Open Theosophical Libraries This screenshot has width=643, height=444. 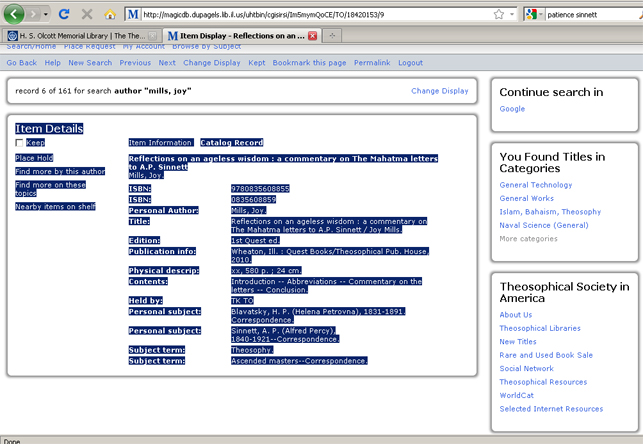(540, 328)
